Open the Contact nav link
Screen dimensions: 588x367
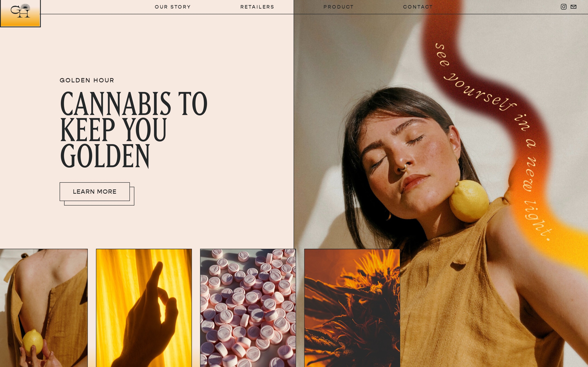(418, 7)
